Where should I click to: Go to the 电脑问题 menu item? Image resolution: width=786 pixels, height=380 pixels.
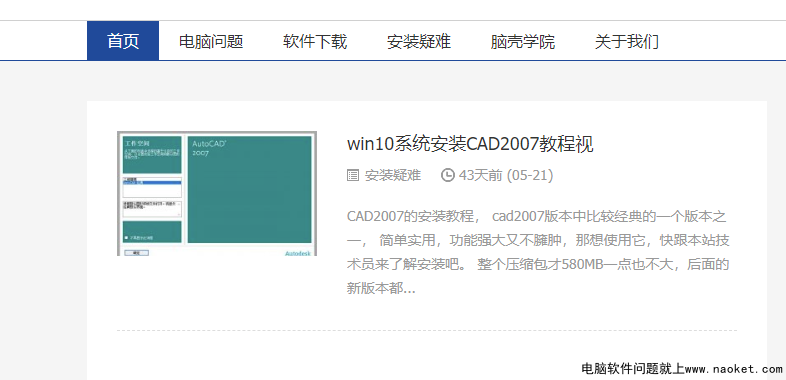(x=211, y=41)
